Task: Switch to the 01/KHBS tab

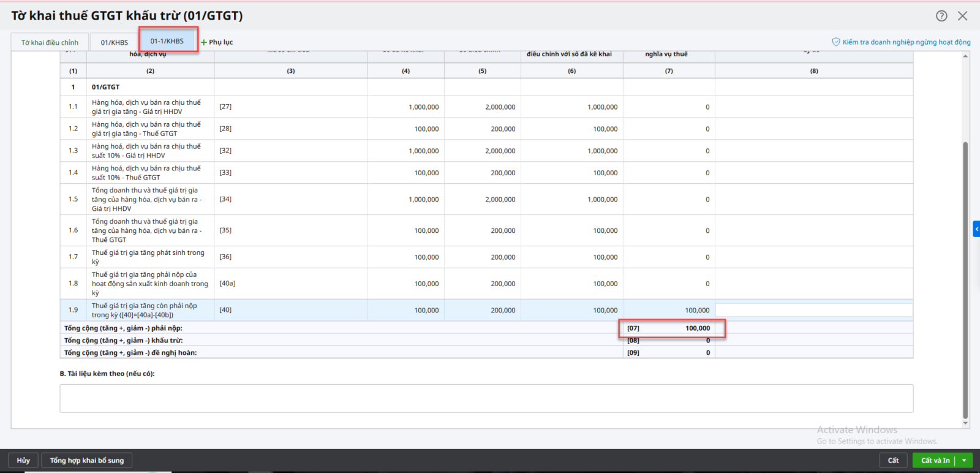Action: point(115,42)
